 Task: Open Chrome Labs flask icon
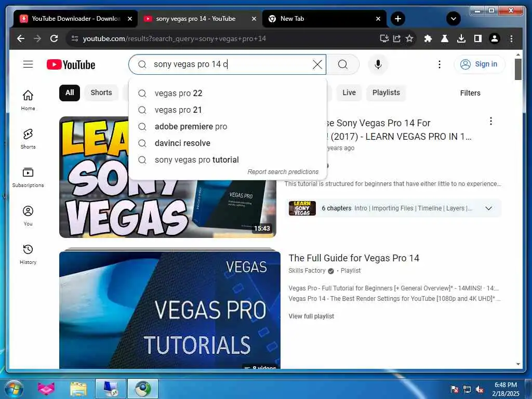[445, 38]
